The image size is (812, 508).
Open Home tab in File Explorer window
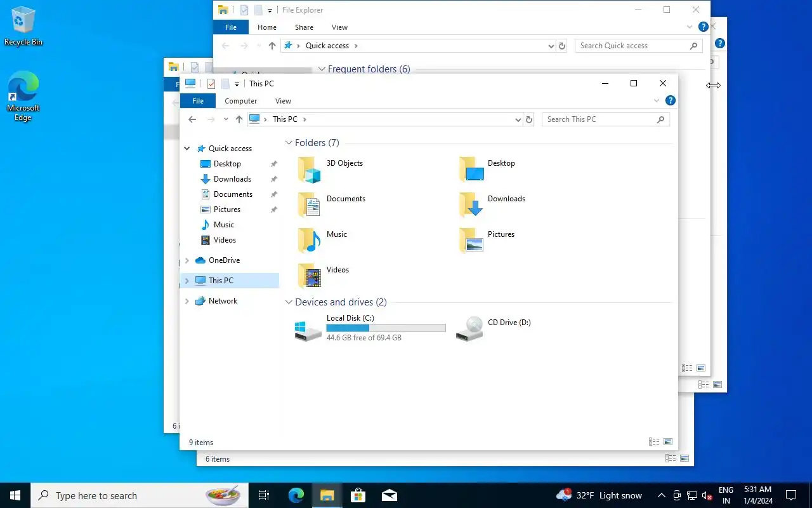[x=267, y=27]
